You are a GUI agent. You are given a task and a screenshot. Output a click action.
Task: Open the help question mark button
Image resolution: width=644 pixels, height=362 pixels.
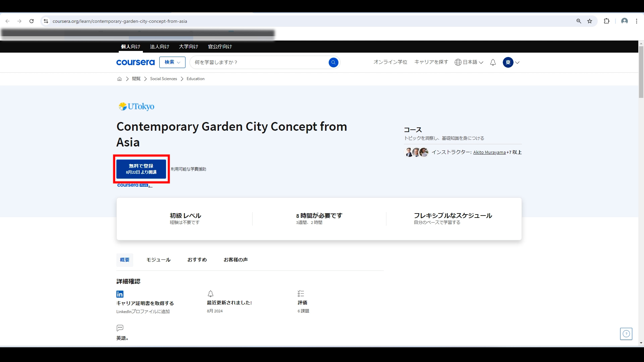(626, 334)
